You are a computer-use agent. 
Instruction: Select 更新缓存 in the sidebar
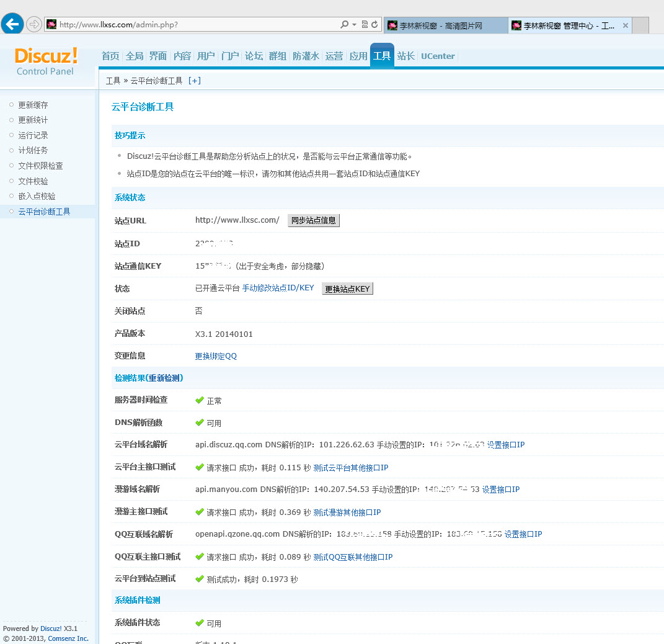pyautogui.click(x=33, y=105)
